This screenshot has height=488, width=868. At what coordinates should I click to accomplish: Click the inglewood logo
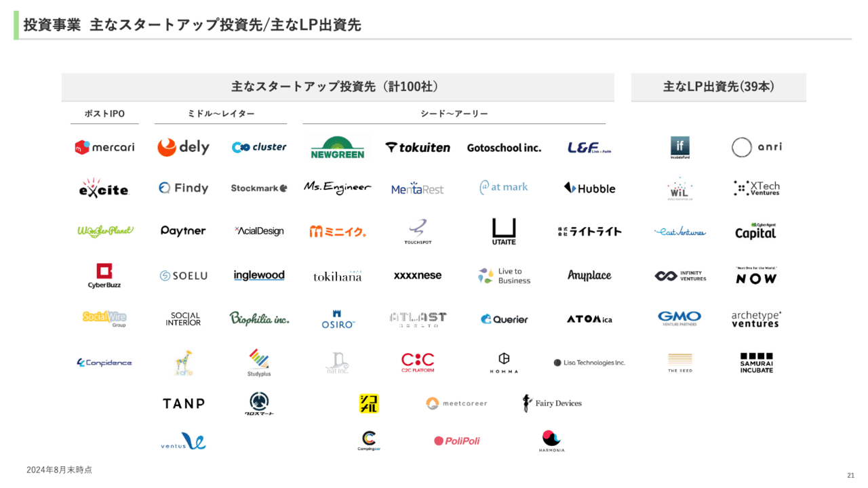click(259, 275)
